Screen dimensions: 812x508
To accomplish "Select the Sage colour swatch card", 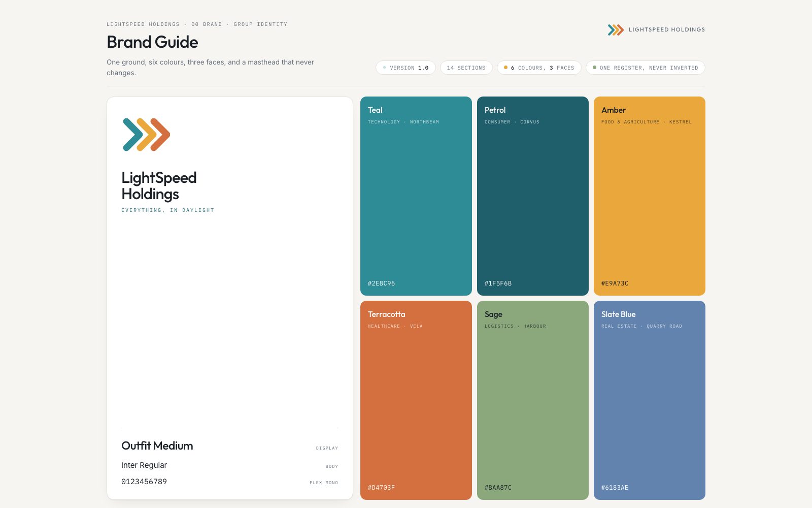I will coord(533,400).
